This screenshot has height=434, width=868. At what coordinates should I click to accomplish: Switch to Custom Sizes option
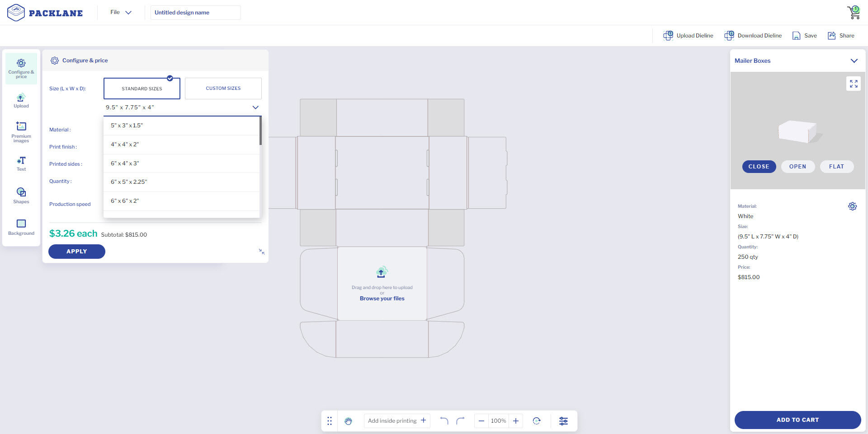(x=223, y=89)
